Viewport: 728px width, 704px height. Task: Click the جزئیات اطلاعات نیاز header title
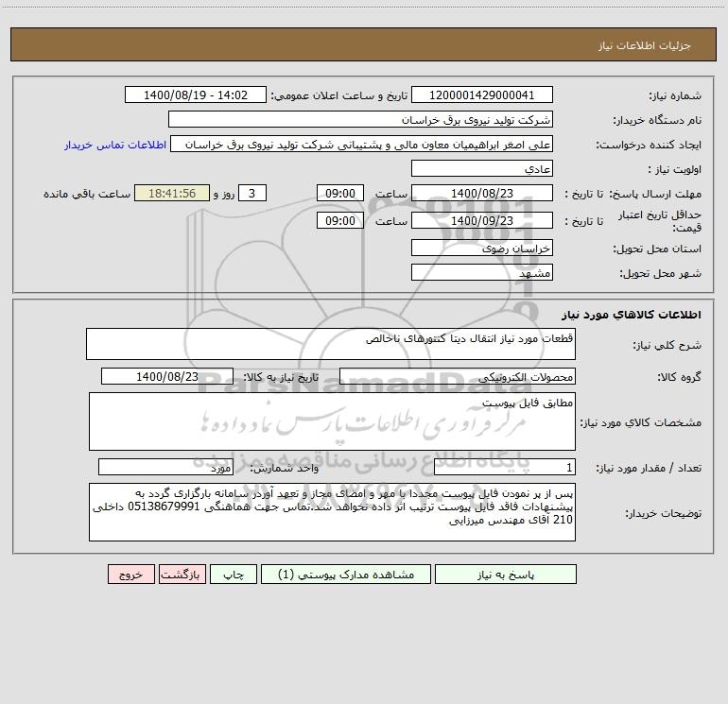pyautogui.click(x=644, y=45)
